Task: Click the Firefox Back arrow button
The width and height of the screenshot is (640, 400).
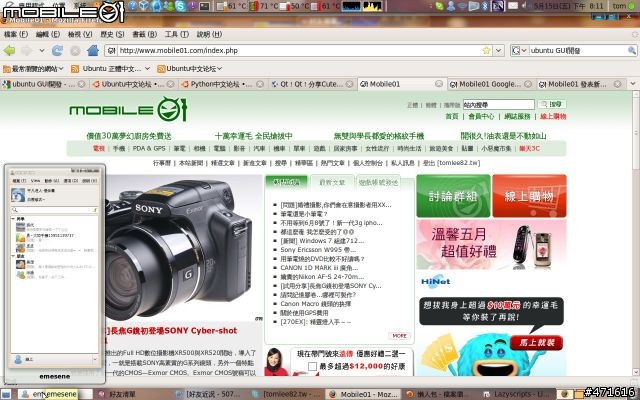Action: (x=9, y=51)
